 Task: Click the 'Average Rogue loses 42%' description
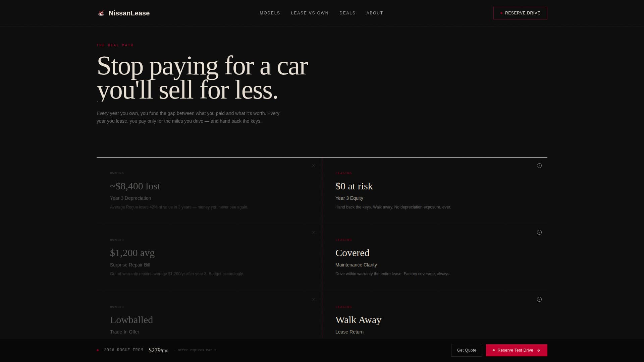pyautogui.click(x=179, y=207)
